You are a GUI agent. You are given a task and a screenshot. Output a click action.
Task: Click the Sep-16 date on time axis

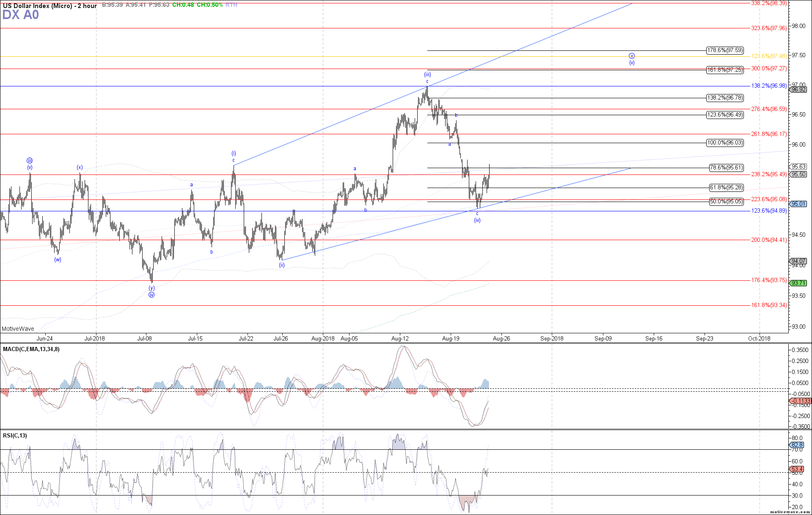pos(654,338)
